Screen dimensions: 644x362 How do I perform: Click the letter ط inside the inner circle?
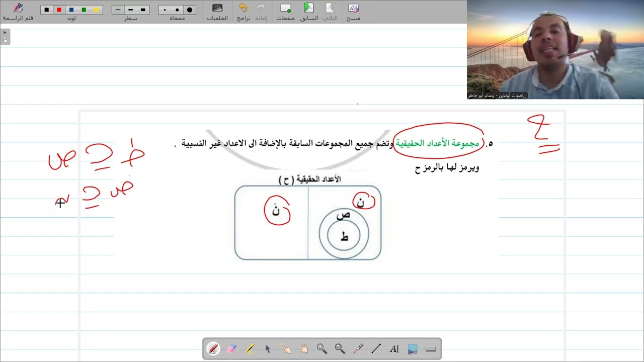[344, 237]
